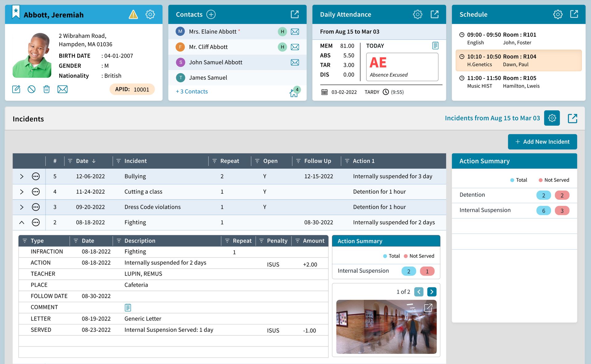
Task: Open more options for the Bullying incident
Action: (x=36, y=176)
